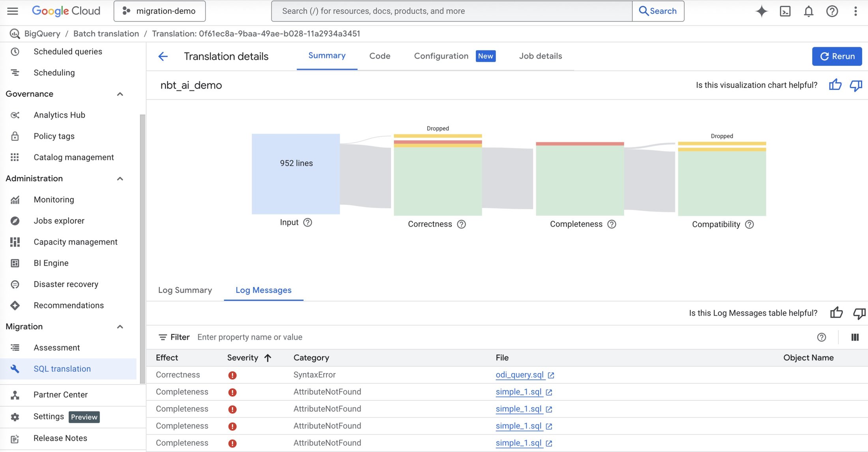
Task: Click green Correctness bar in chart
Action: [x=438, y=181]
